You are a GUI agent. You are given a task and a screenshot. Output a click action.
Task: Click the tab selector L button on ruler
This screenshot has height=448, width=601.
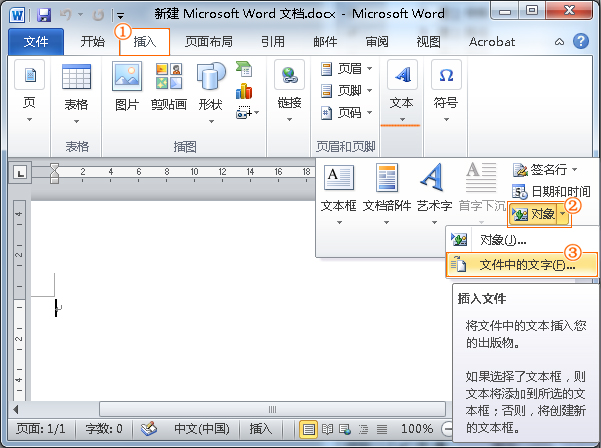coord(20,172)
